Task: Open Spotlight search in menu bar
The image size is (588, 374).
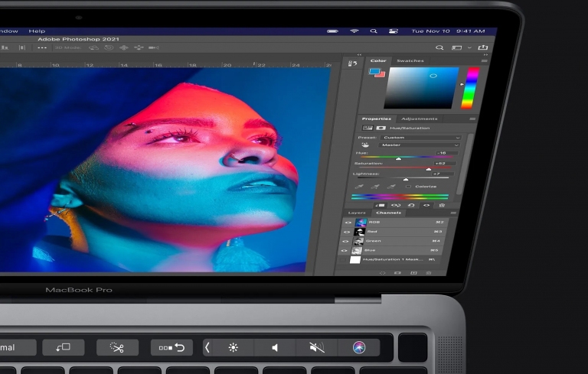Action: tap(374, 31)
